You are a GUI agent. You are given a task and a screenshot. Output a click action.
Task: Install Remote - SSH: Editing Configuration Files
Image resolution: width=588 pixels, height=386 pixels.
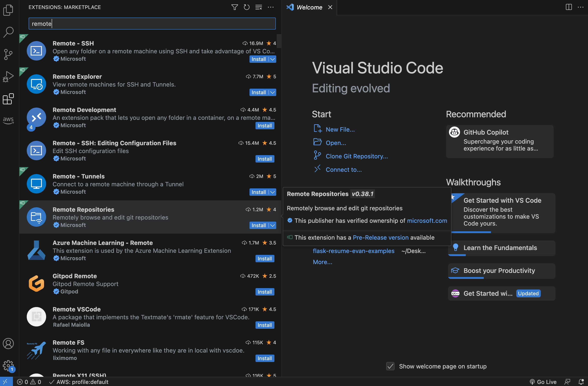265,159
